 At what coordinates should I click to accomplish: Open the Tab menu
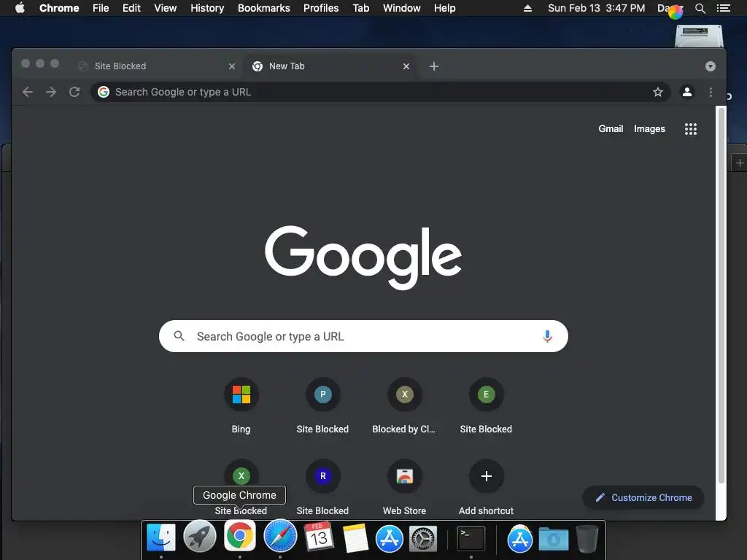pos(361,8)
